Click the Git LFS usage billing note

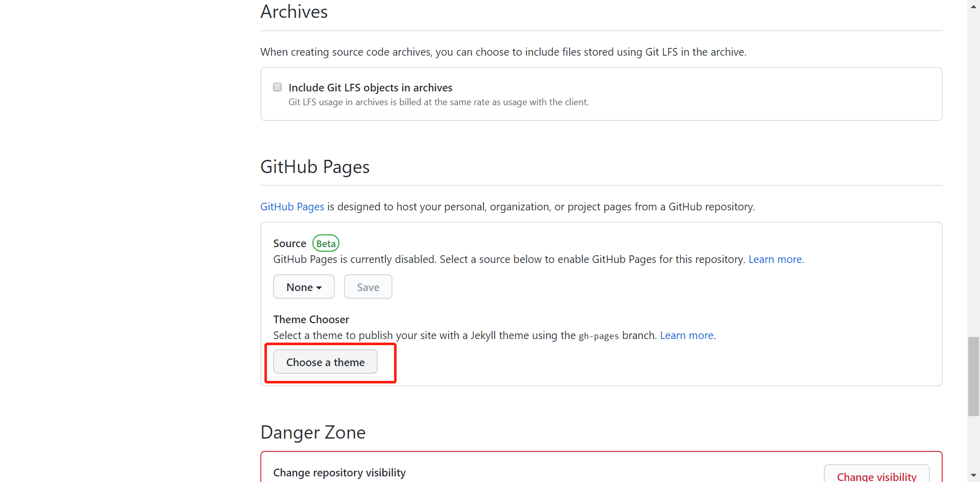[x=438, y=102]
